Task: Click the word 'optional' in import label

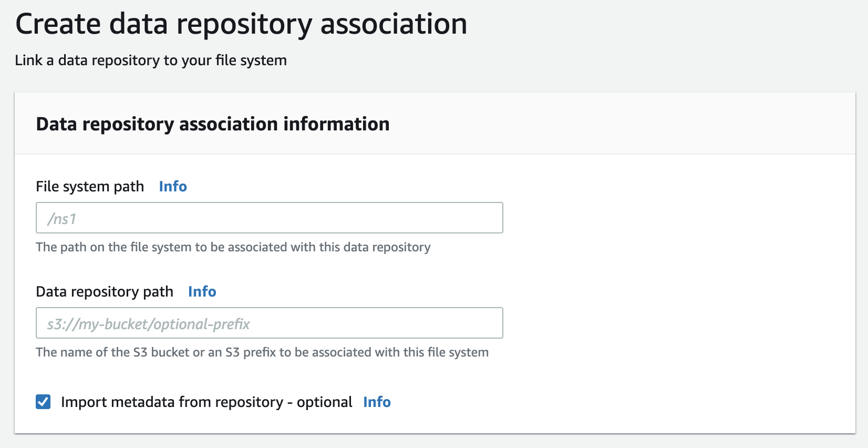Action: pyautogui.click(x=324, y=402)
